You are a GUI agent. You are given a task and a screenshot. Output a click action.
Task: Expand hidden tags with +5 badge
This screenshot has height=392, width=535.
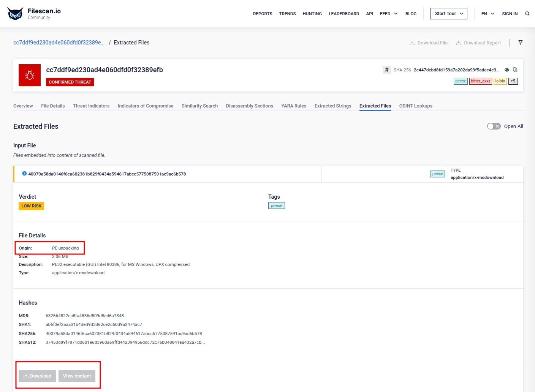click(x=513, y=81)
